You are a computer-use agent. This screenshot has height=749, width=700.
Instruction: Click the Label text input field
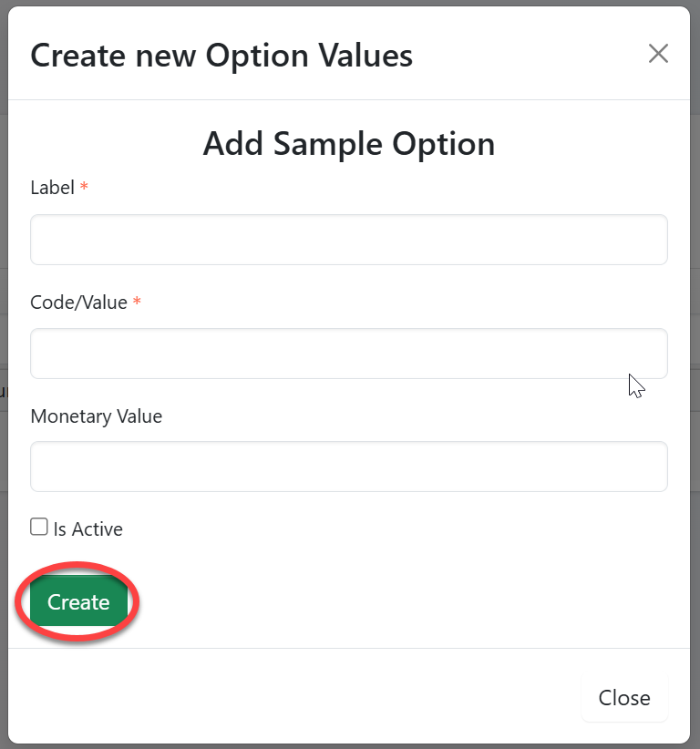(x=348, y=240)
